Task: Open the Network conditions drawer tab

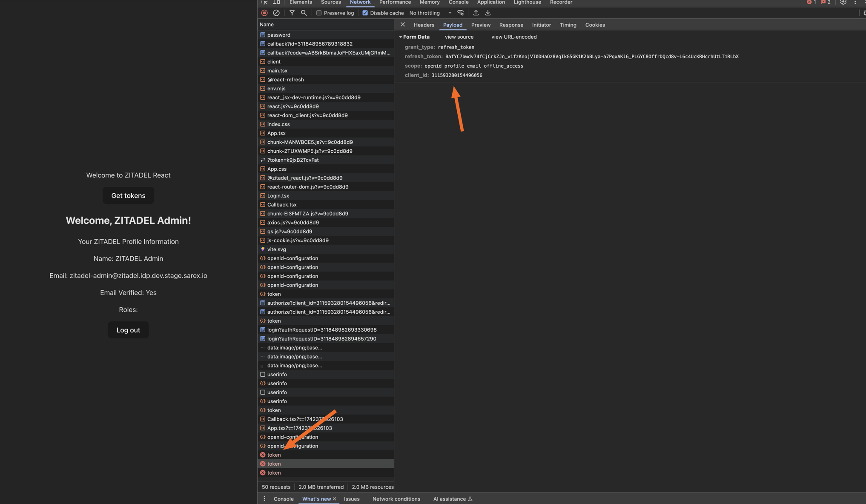Action: click(x=396, y=499)
